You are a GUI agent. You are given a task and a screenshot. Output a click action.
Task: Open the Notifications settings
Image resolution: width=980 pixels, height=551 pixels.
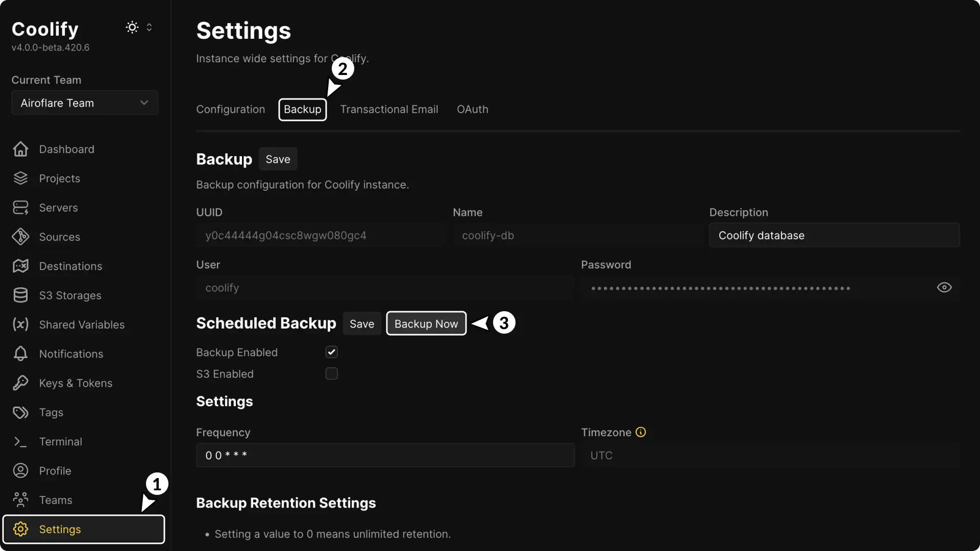click(x=71, y=354)
